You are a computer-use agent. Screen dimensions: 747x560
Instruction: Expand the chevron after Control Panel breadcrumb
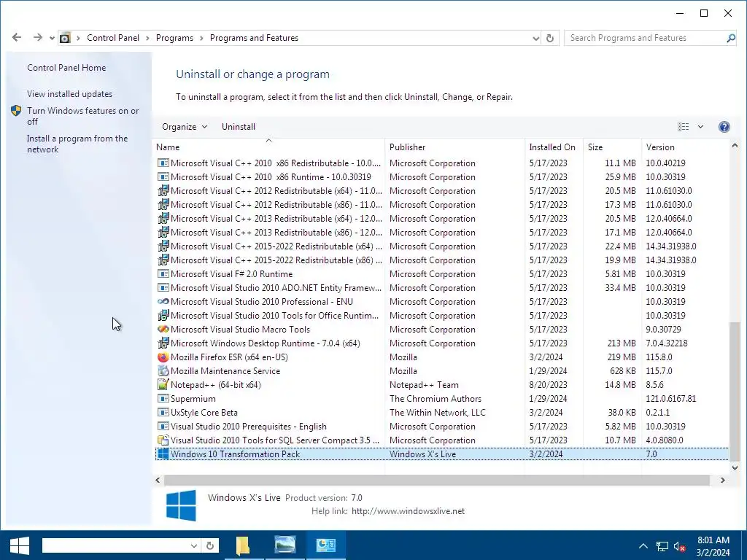pos(147,38)
